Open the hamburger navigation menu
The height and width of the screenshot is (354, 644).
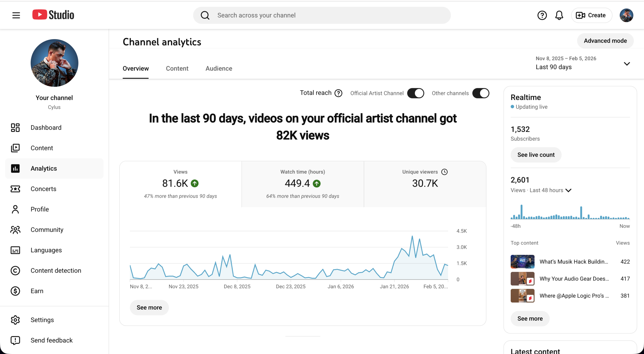16,15
